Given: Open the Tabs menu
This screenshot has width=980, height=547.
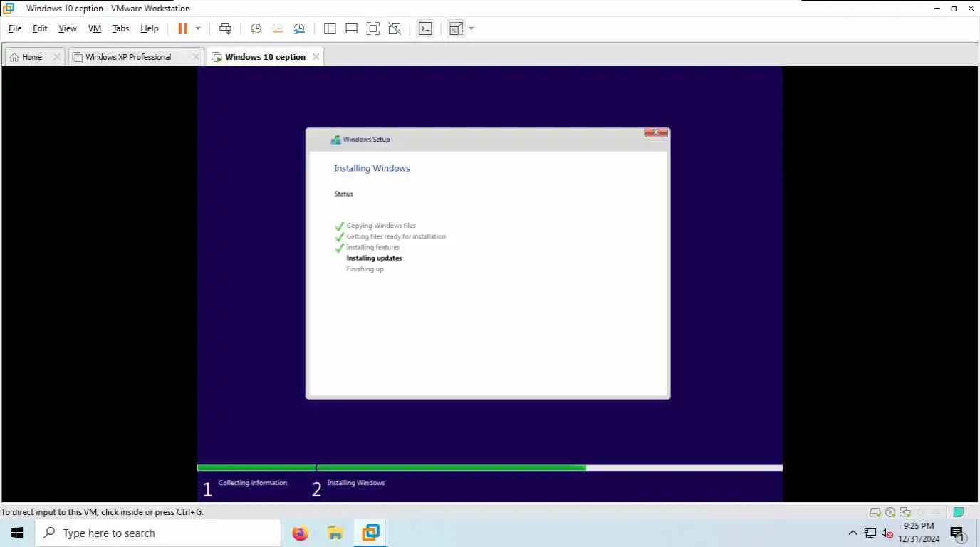Looking at the screenshot, I should click(x=121, y=28).
